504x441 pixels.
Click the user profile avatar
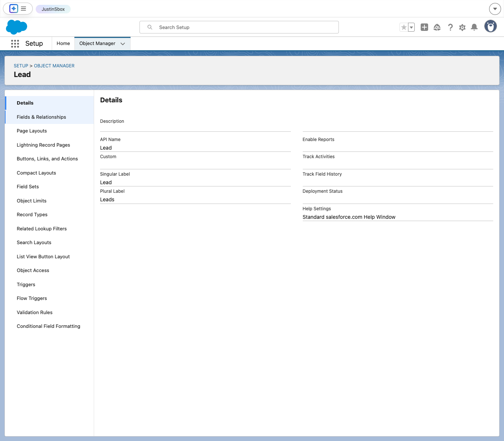tap(491, 26)
